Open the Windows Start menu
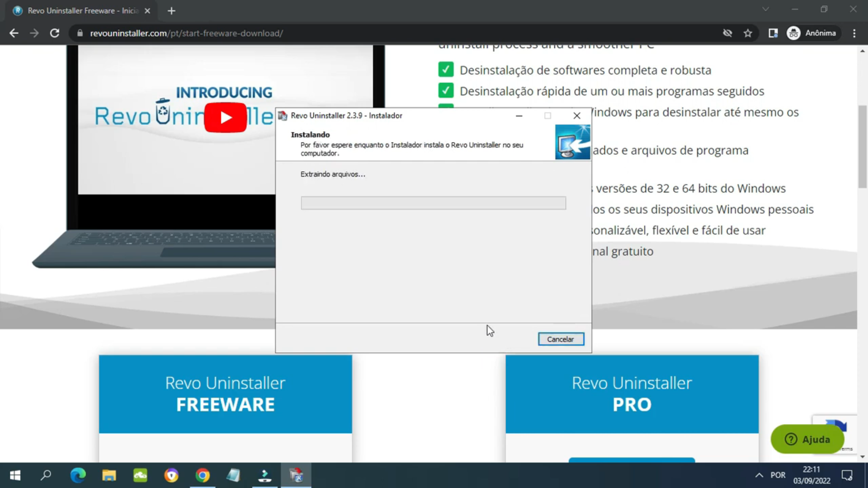The height and width of the screenshot is (488, 868). pos(15,475)
